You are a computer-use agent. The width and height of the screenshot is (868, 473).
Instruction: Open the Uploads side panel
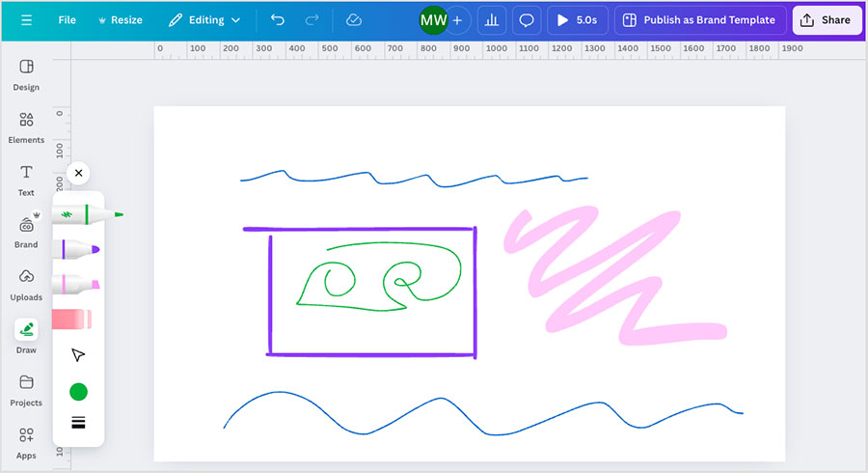tap(26, 285)
